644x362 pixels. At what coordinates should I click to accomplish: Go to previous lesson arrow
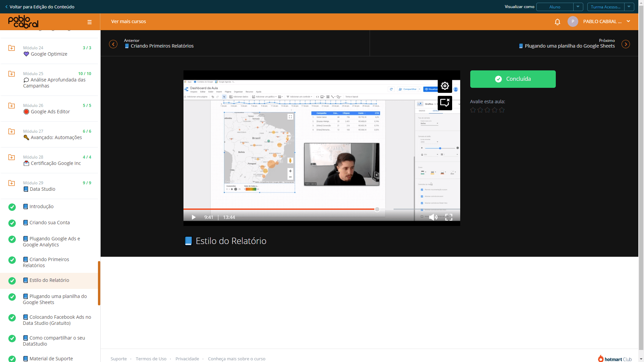pyautogui.click(x=113, y=44)
